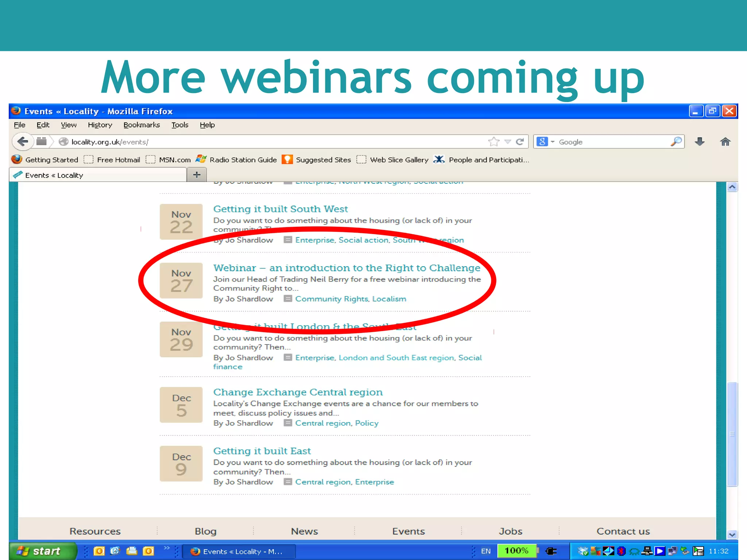Click News in footer navigation

click(305, 531)
